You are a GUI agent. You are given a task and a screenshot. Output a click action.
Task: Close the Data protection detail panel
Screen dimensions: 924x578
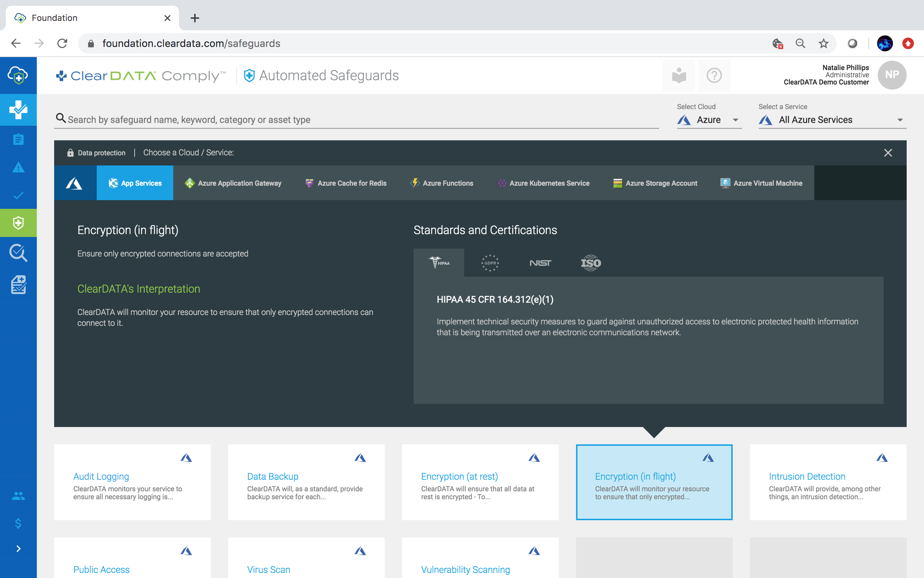888,153
